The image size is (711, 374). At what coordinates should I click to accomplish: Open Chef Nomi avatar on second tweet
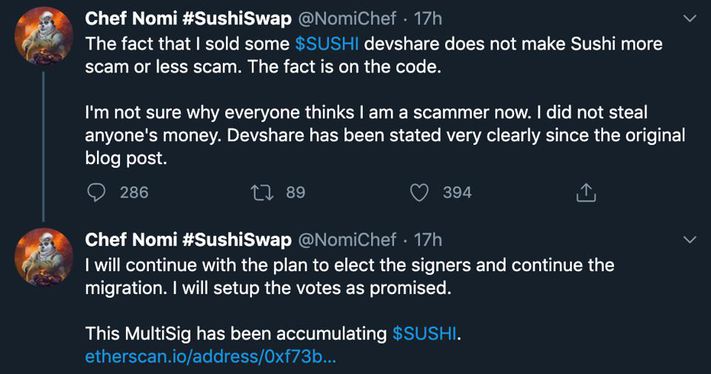coord(44,257)
